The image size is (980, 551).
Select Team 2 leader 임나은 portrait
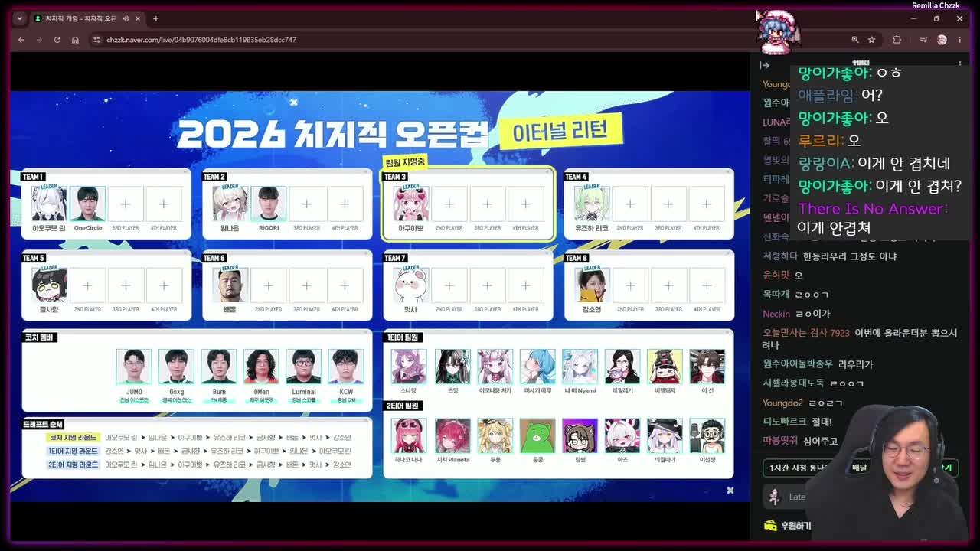[x=230, y=204]
